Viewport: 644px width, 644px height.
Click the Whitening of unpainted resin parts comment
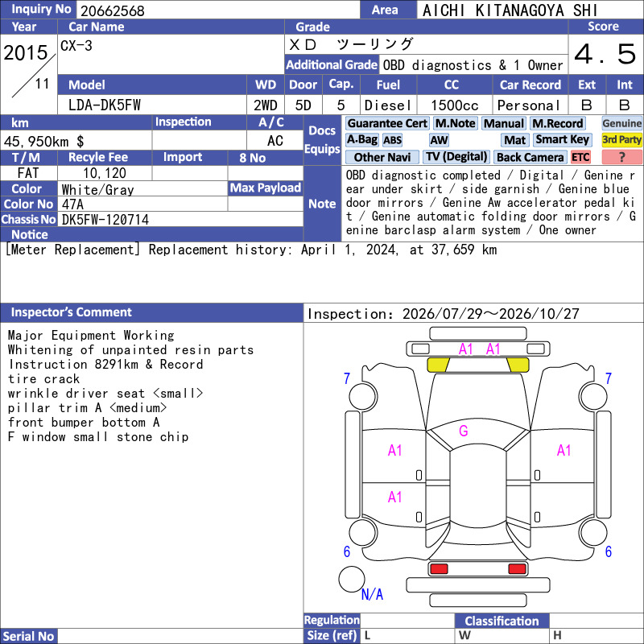(x=130, y=350)
